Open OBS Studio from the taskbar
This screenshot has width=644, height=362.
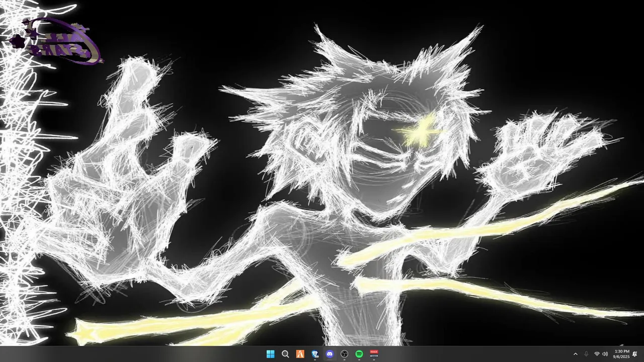345,354
